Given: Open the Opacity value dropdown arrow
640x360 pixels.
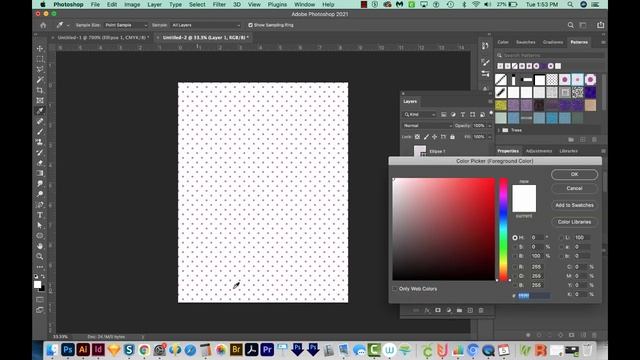Looking at the screenshot, I should pyautogui.click(x=490, y=126).
